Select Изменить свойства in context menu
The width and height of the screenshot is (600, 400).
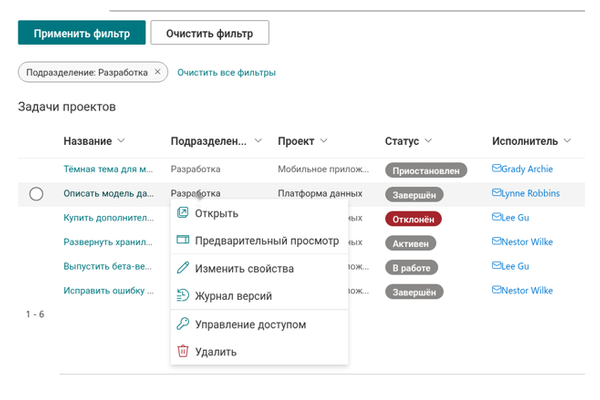tap(259, 268)
